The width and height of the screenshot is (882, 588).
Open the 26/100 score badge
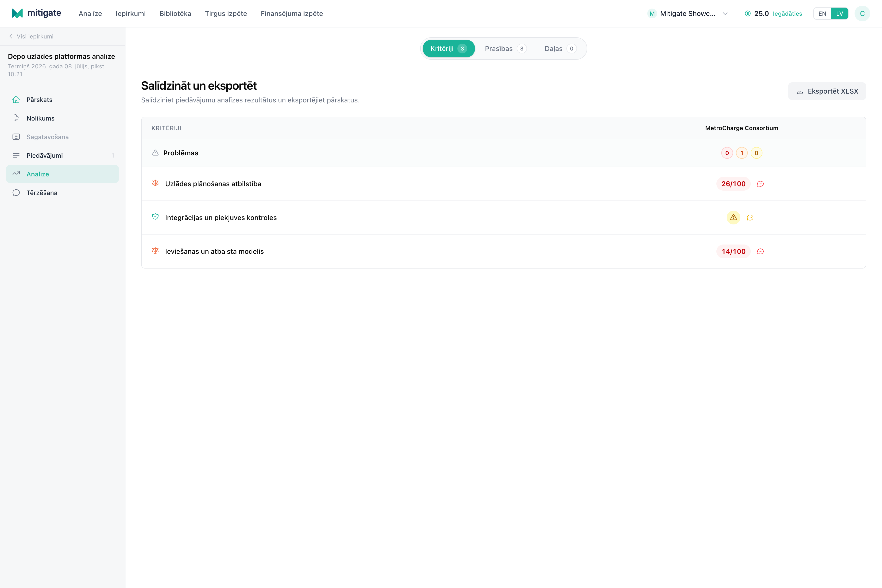pos(733,184)
